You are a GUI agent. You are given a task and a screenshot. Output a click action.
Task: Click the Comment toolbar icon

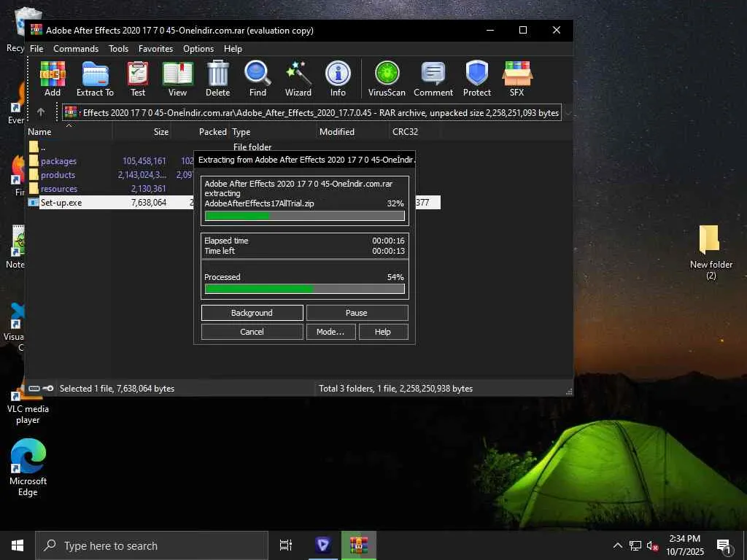pos(433,79)
